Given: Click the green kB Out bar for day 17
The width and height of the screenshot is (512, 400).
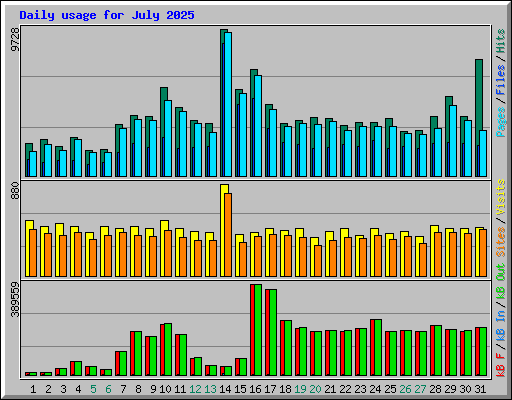Looking at the screenshot, I should [x=273, y=332].
